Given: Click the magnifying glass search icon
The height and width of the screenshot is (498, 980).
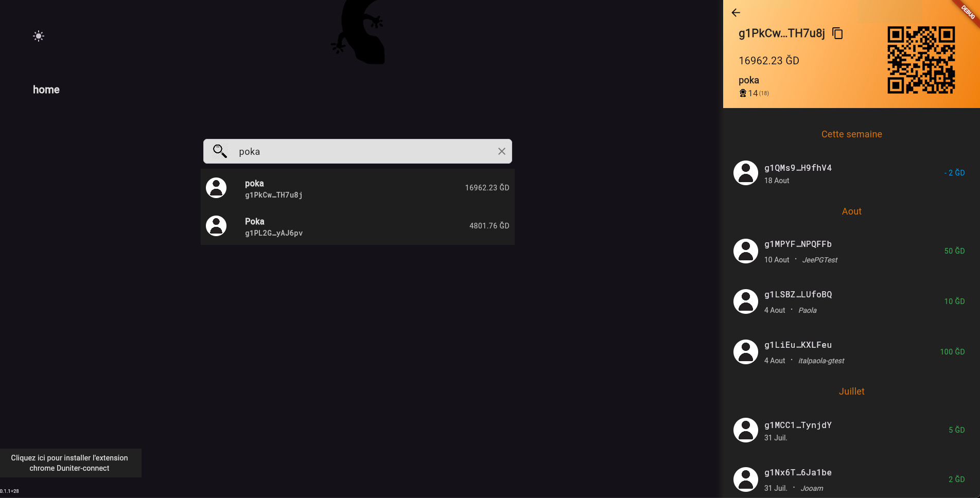Looking at the screenshot, I should [220, 151].
